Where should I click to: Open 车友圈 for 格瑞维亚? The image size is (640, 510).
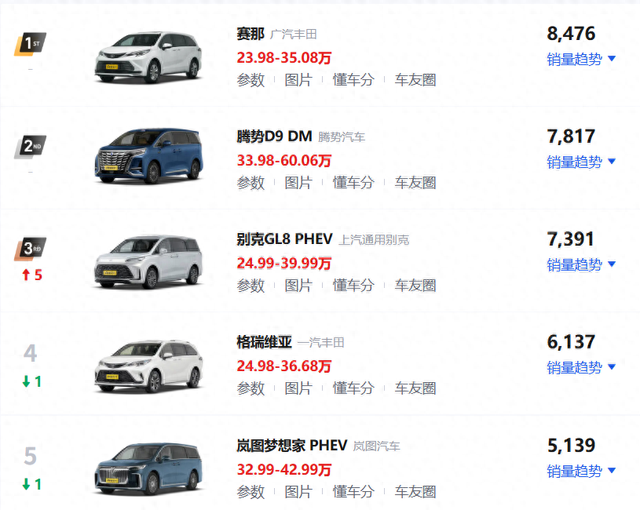click(x=416, y=388)
